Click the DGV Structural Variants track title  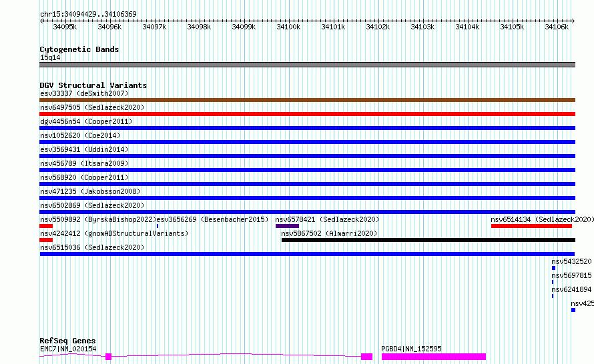93,85
